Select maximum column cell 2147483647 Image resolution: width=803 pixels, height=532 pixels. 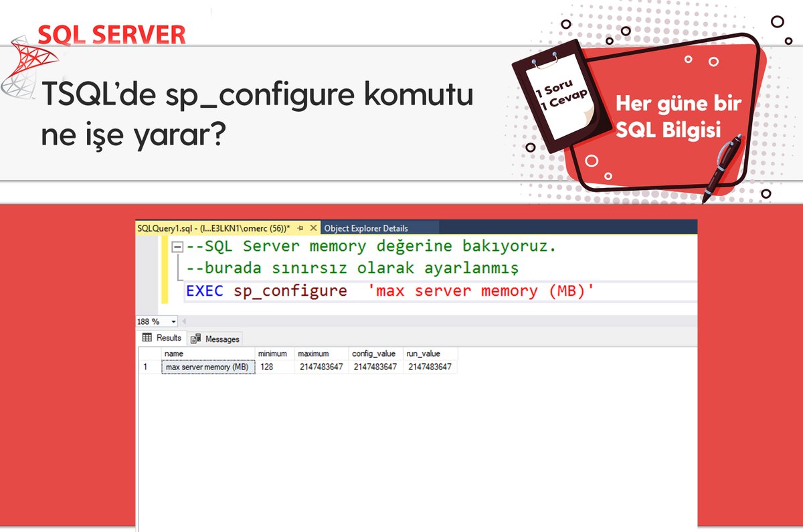click(321, 367)
